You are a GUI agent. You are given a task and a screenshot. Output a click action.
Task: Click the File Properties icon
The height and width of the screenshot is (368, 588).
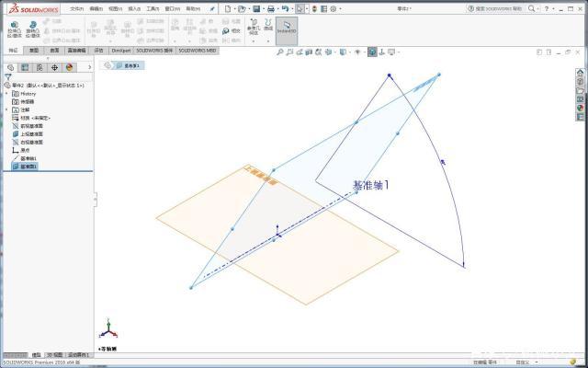(324, 8)
